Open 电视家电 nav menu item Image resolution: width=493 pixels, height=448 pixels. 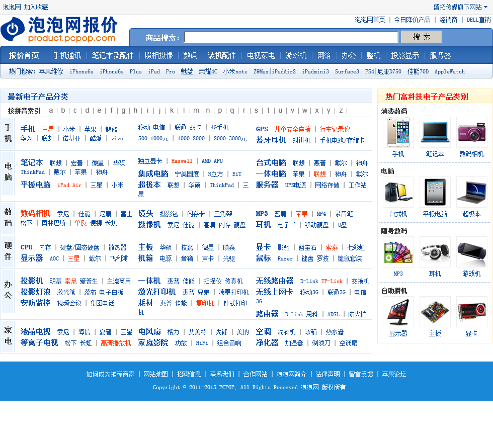tap(261, 56)
